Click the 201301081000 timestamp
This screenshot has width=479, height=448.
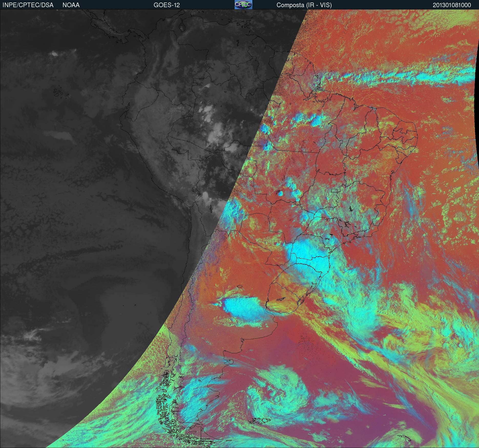click(x=452, y=5)
